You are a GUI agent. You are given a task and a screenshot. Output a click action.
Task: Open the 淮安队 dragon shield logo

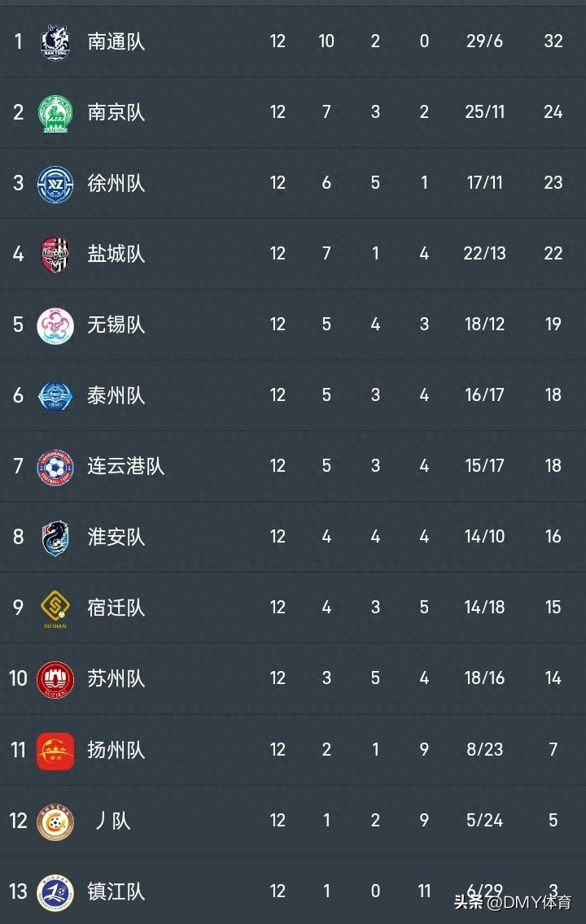(55, 537)
